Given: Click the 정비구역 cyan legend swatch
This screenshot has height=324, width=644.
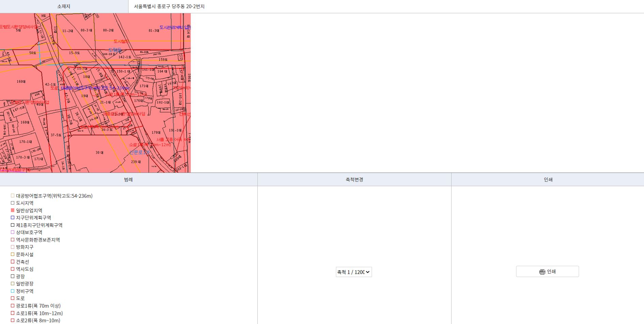Looking at the screenshot, I should pos(13,291).
